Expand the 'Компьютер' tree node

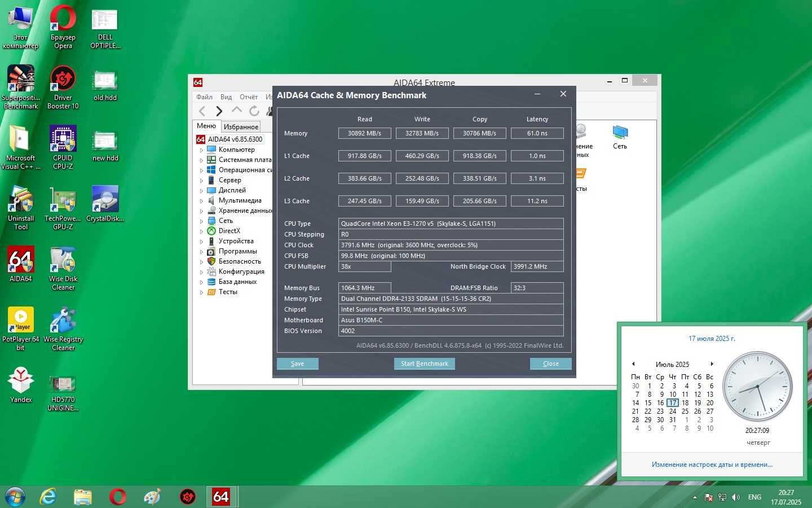(x=201, y=150)
